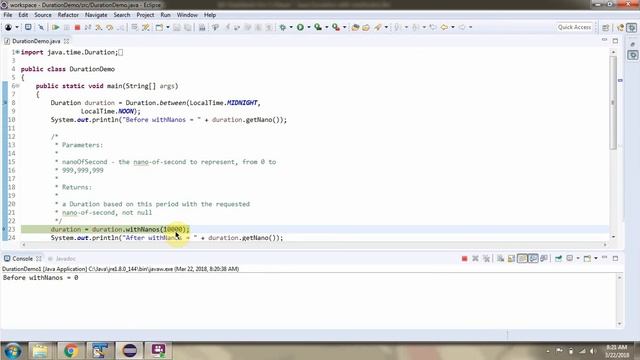
Task: Open the Debug launch dropdown arrow
Action: coord(291,27)
